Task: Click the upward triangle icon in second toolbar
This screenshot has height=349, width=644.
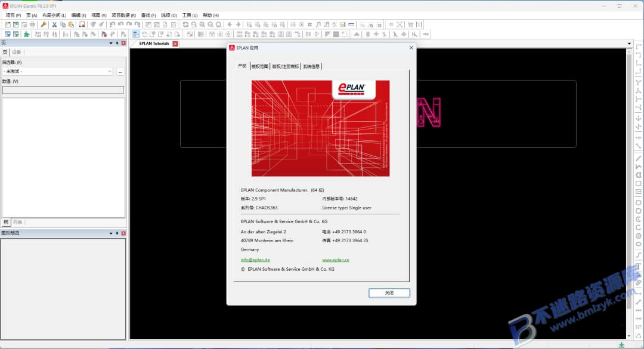Action: click(x=357, y=34)
